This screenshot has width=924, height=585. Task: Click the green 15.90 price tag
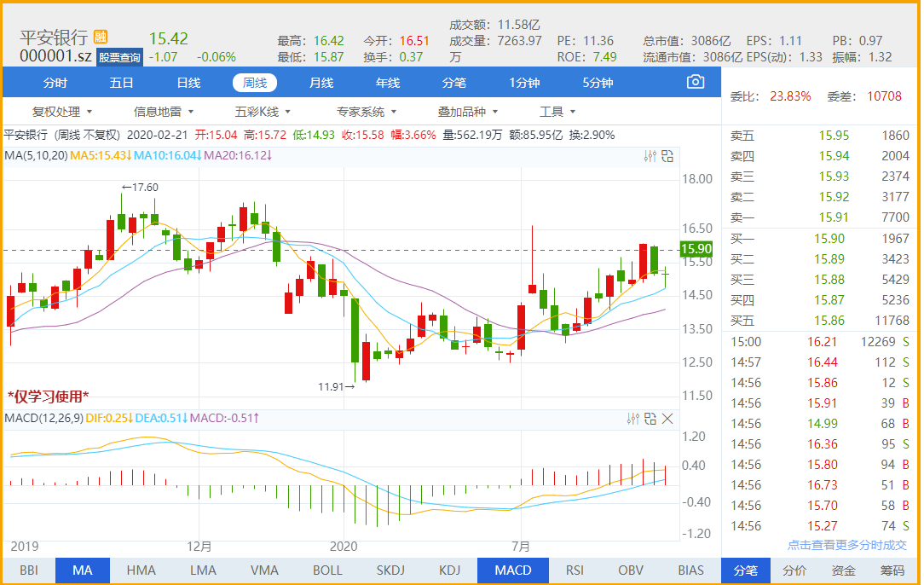click(x=696, y=249)
